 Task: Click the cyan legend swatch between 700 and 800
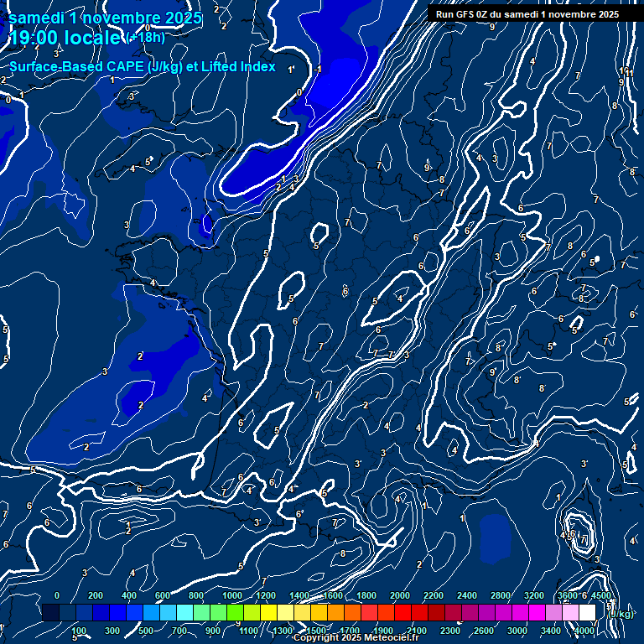(x=184, y=612)
